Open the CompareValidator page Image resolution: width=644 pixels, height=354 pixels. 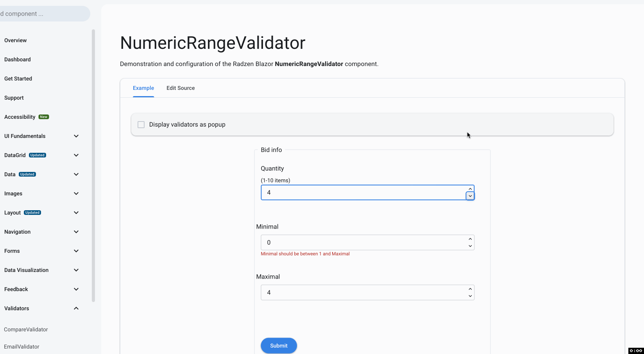(26, 329)
